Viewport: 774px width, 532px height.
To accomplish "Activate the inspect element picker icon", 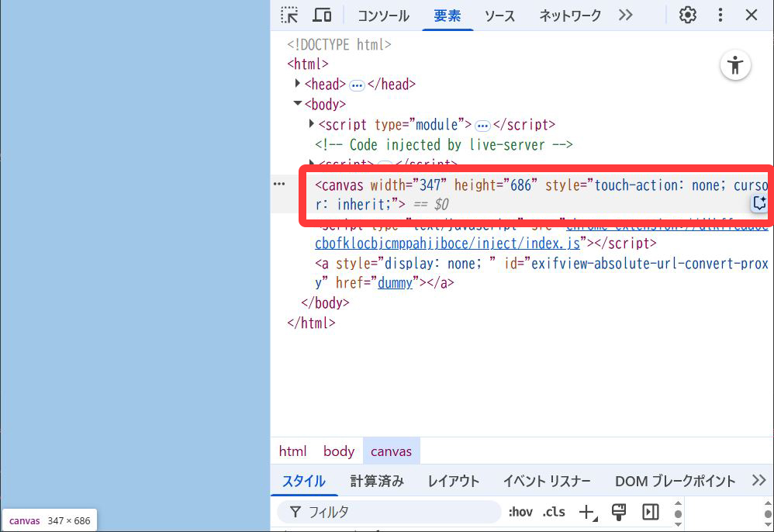I will coord(289,16).
